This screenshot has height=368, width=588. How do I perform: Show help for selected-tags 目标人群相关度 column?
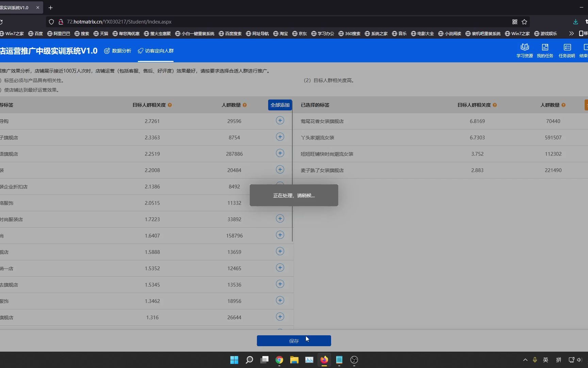point(495,105)
